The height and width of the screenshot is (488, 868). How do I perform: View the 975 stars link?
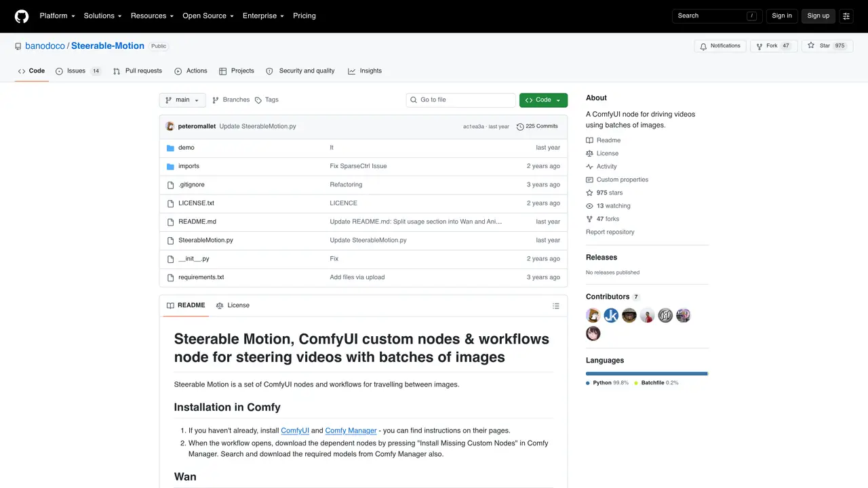(x=604, y=193)
